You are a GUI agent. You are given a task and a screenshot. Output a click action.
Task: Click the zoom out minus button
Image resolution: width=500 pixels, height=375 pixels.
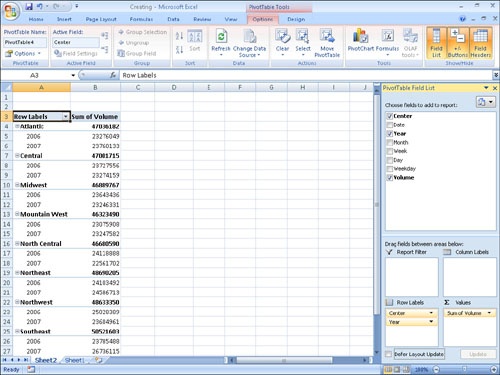436,369
